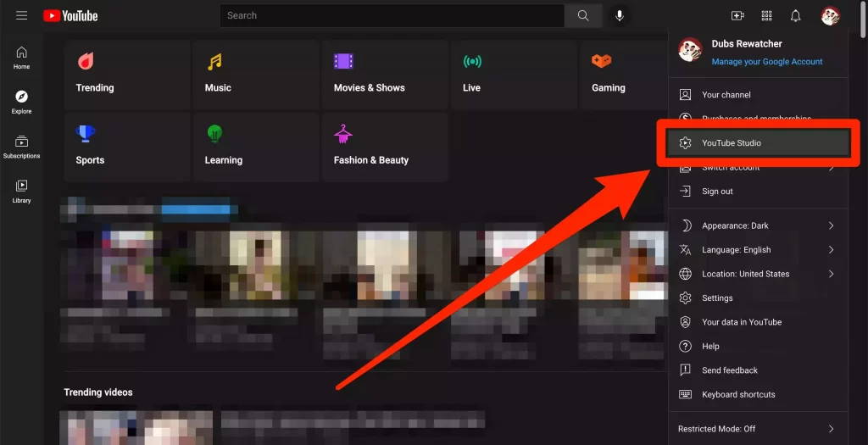
Task: Click Manage your Google Account link
Action: pyautogui.click(x=766, y=61)
